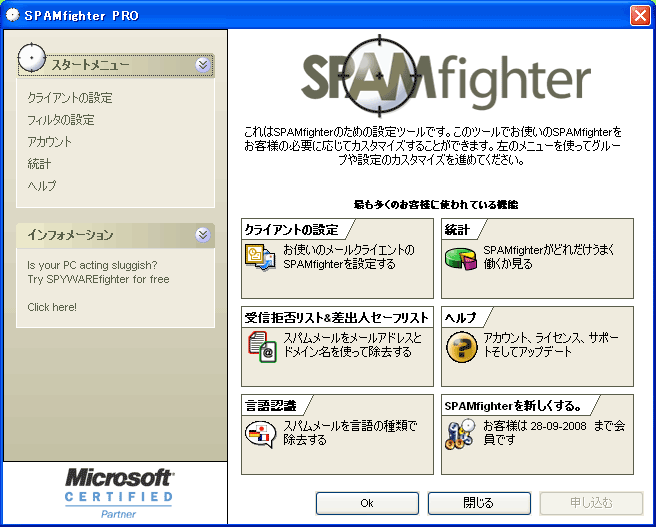This screenshot has height=527, width=656.
Task: Click the crosshair icon beside スタートメニュー
Action: click(31, 57)
